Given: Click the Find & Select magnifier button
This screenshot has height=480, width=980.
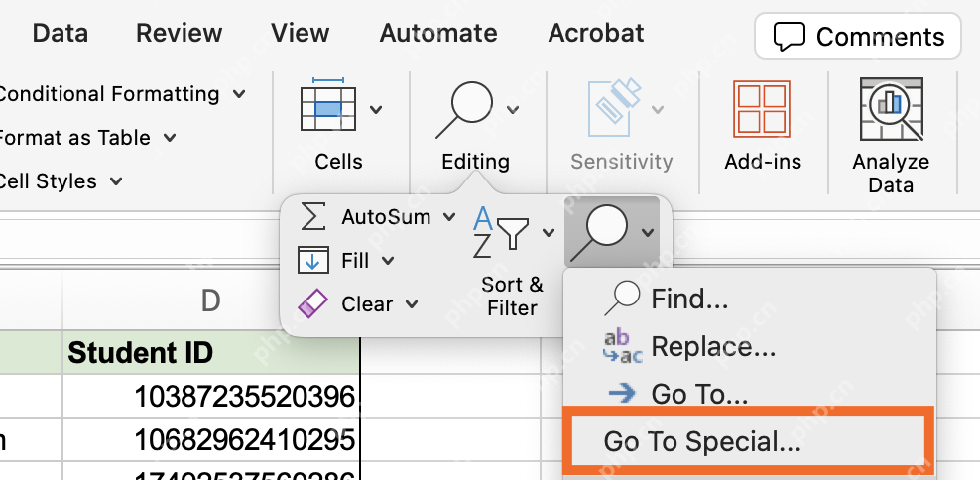Looking at the screenshot, I should [x=599, y=232].
